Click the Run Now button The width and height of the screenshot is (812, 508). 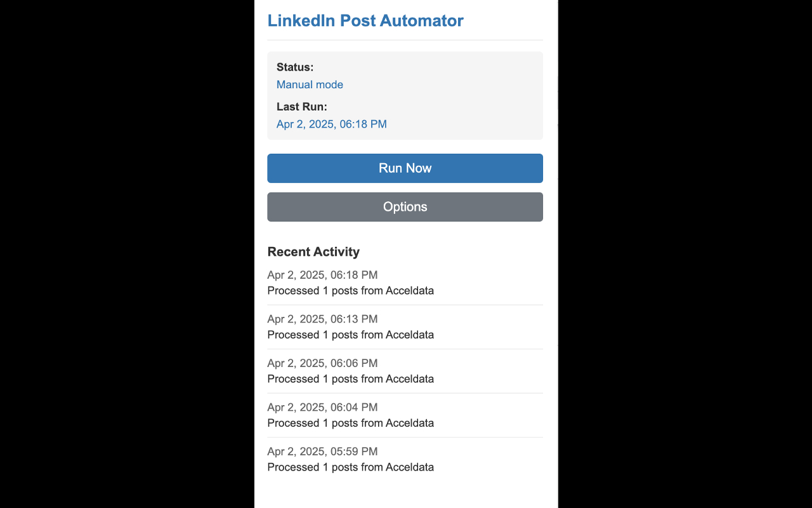click(405, 168)
